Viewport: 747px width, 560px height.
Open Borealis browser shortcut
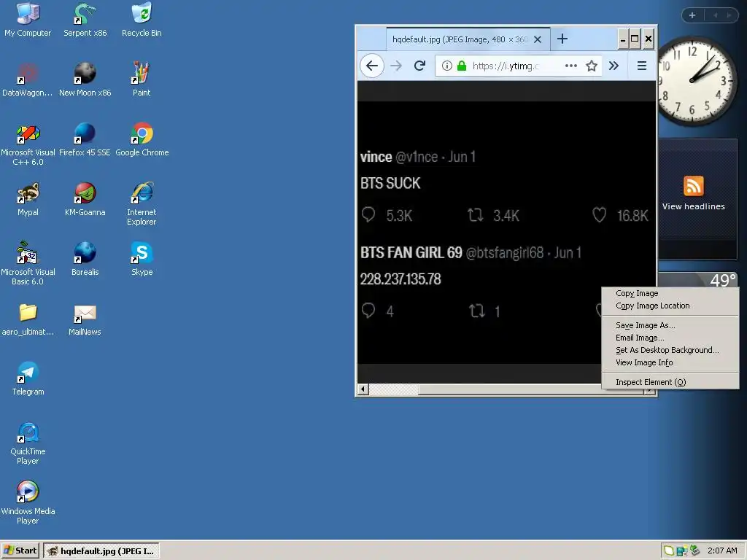click(85, 259)
